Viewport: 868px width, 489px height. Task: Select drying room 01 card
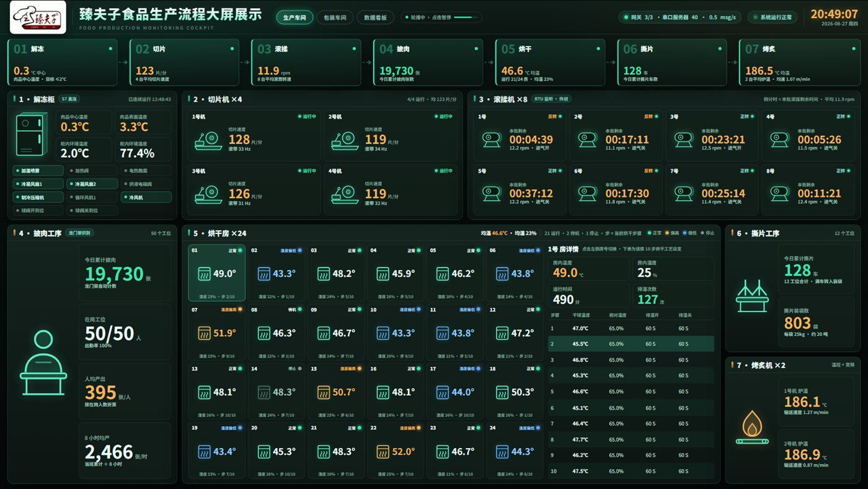216,273
